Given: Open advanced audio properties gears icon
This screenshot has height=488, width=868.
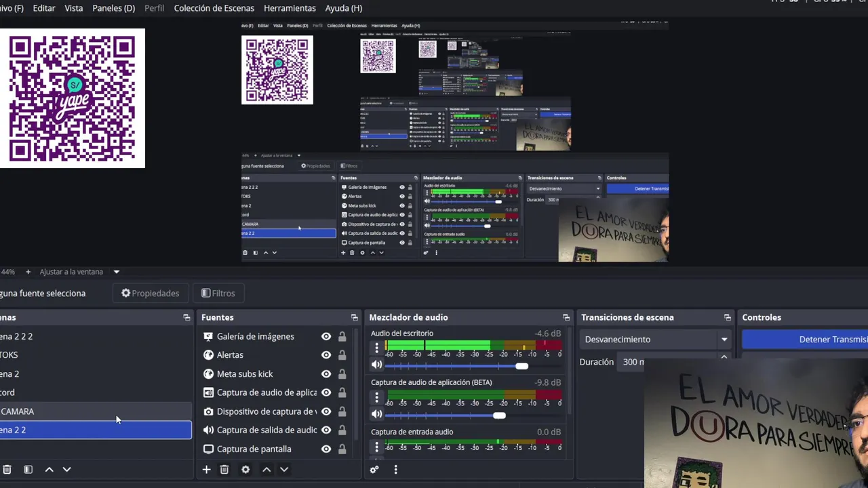Looking at the screenshot, I should tap(374, 469).
